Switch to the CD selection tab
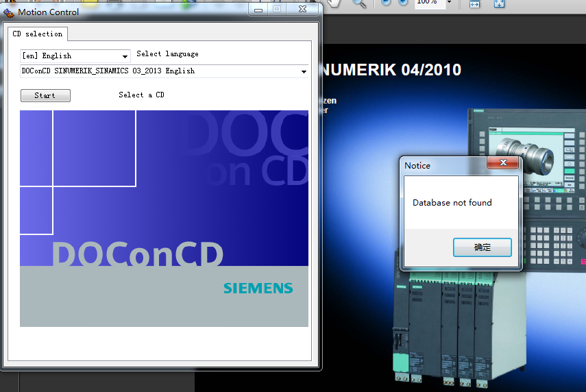 click(x=38, y=34)
